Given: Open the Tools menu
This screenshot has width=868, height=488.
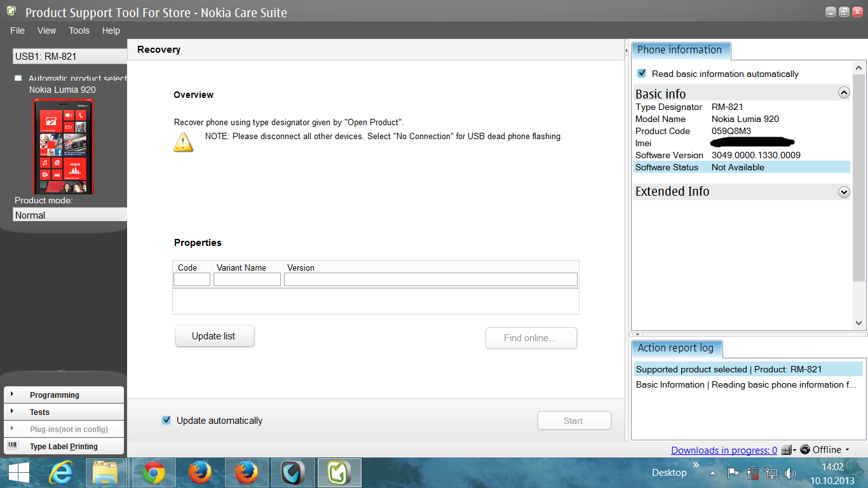Looking at the screenshot, I should [79, 30].
